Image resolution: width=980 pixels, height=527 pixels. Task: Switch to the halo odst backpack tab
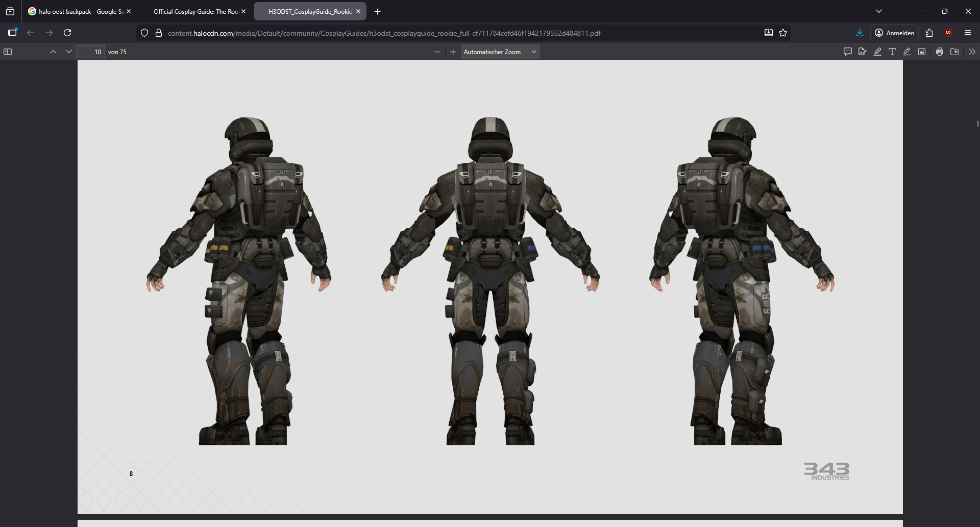click(79, 11)
